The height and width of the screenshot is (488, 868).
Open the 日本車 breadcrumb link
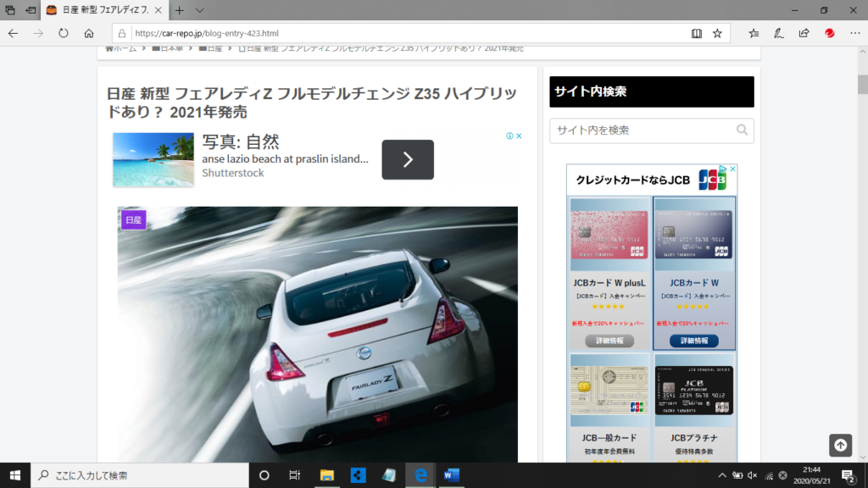tap(168, 48)
